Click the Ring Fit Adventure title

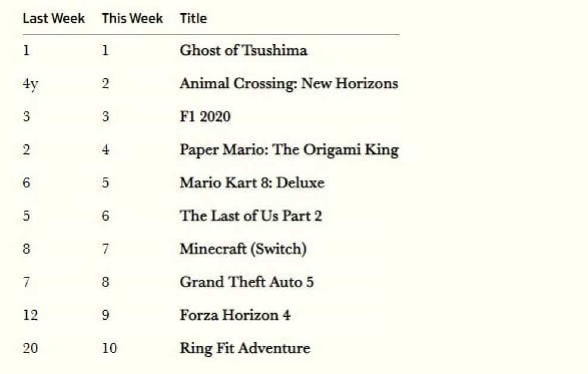[x=245, y=348]
